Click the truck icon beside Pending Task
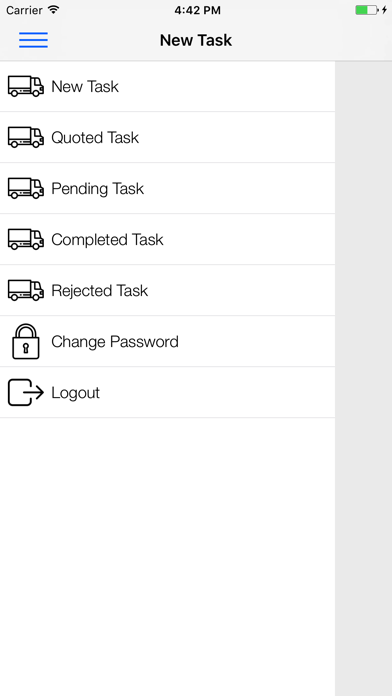The height and width of the screenshot is (696, 392). [x=26, y=188]
